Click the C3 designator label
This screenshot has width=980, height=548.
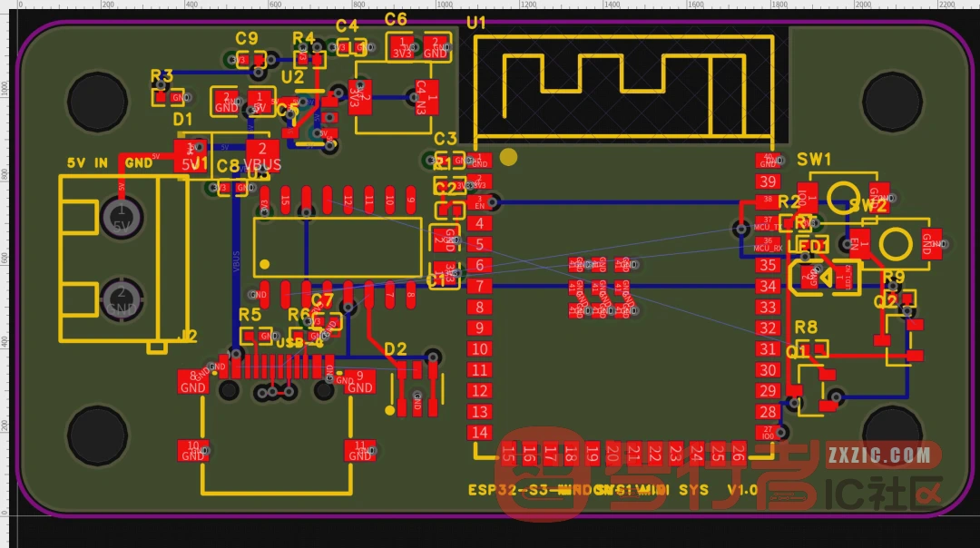click(x=446, y=139)
